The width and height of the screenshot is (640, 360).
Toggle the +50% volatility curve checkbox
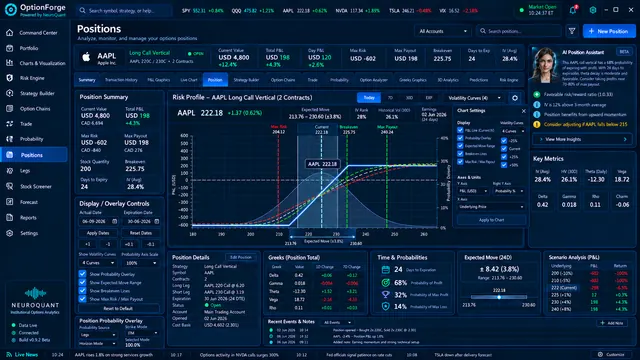coord(504,165)
